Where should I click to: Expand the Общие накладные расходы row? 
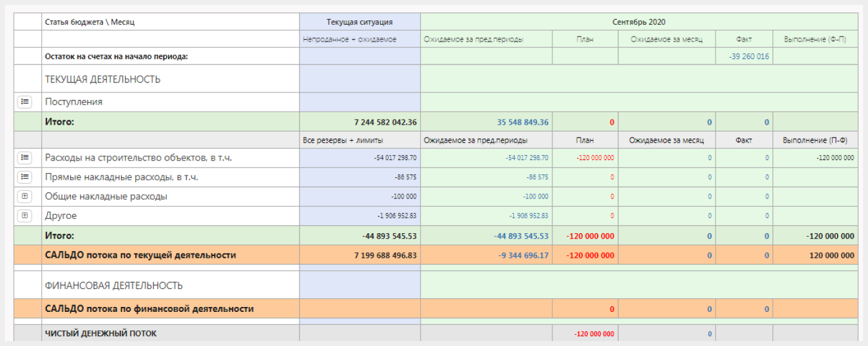tap(24, 197)
